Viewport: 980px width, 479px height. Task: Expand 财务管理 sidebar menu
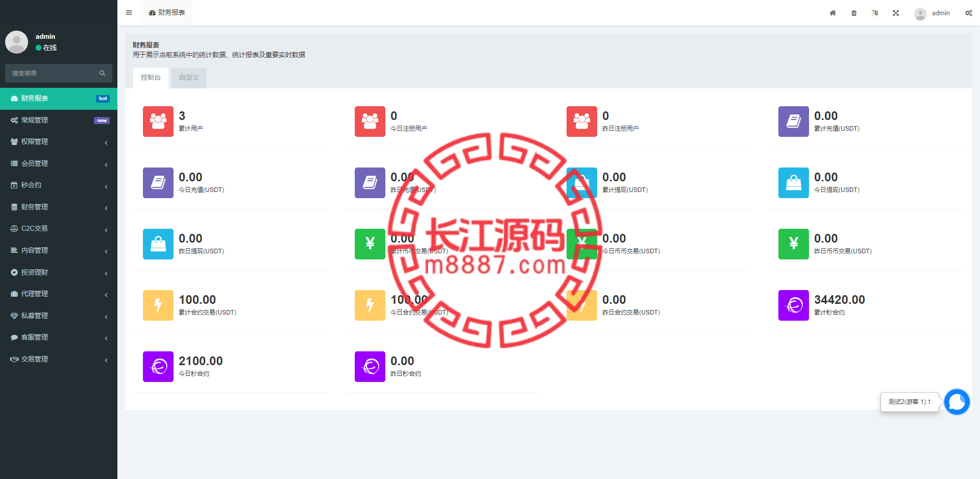pos(59,207)
